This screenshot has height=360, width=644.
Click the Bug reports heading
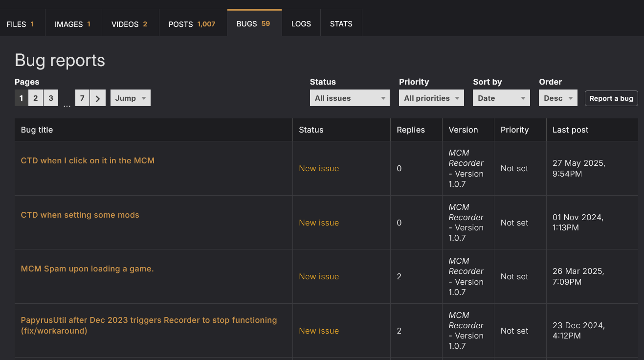click(60, 60)
